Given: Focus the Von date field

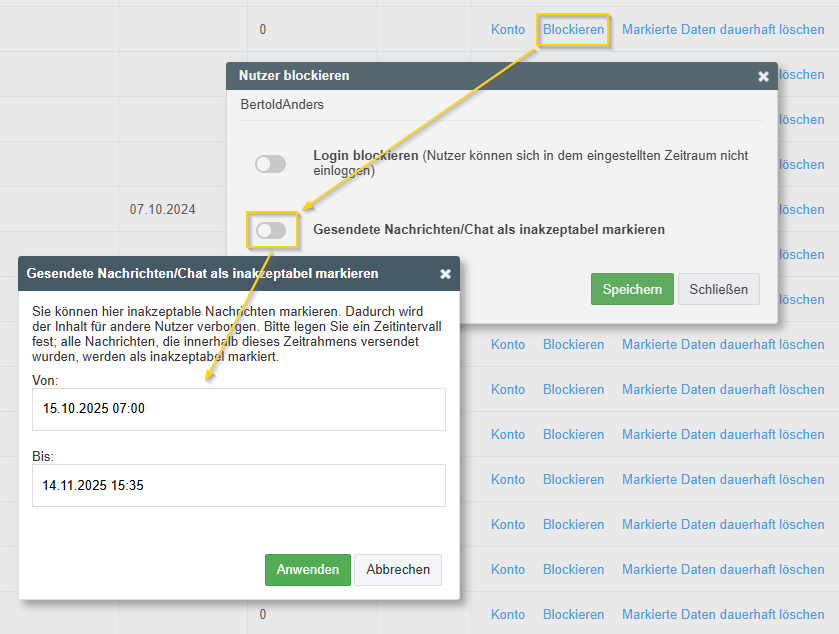Looking at the screenshot, I should 238,409.
